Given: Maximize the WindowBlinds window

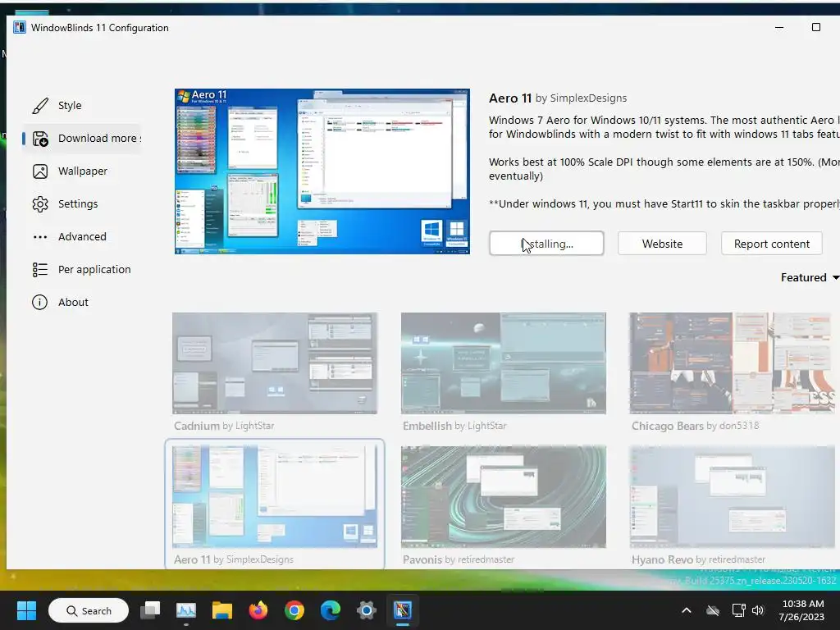Looking at the screenshot, I should (816, 27).
